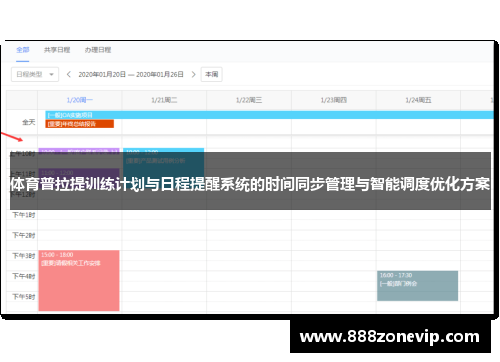Open the 办理日程 tab
The width and height of the screenshot is (500, 362).
(98, 50)
